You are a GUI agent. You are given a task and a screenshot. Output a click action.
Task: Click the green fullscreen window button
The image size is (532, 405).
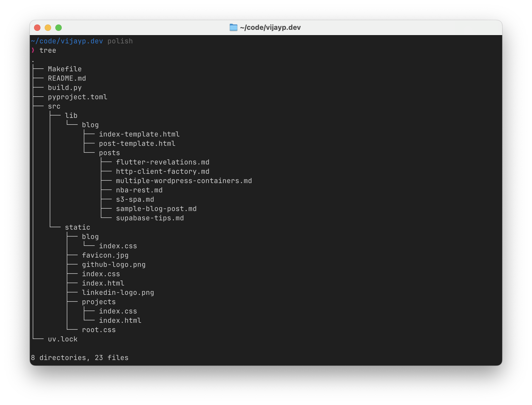pyautogui.click(x=59, y=28)
